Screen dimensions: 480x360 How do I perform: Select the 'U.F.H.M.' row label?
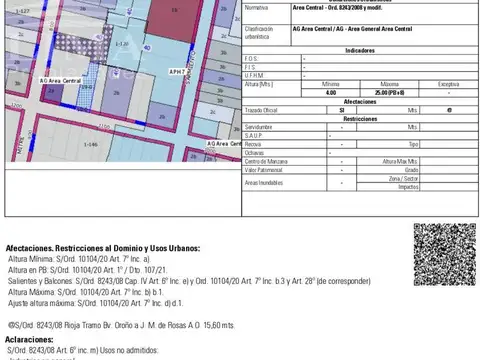click(x=254, y=76)
